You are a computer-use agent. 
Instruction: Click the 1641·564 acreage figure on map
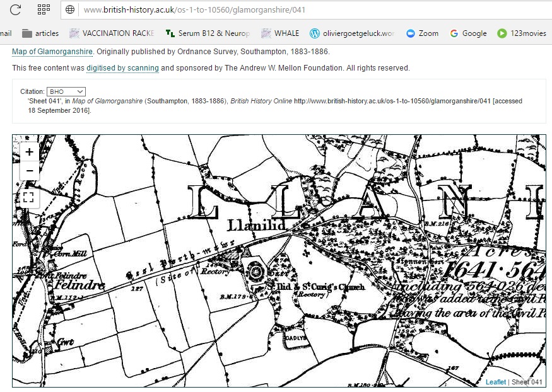pos(495,270)
